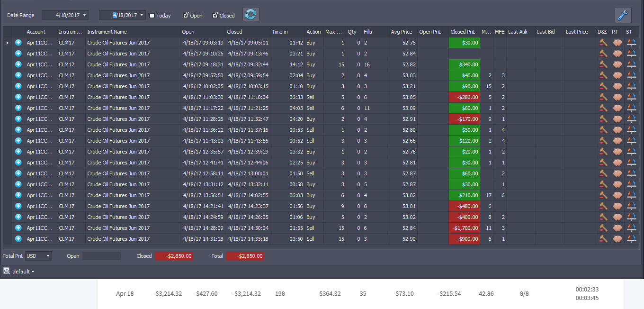Click D&S gavel icon for -$1,700.00 trade
This screenshot has width=644, height=309.
pyautogui.click(x=603, y=228)
